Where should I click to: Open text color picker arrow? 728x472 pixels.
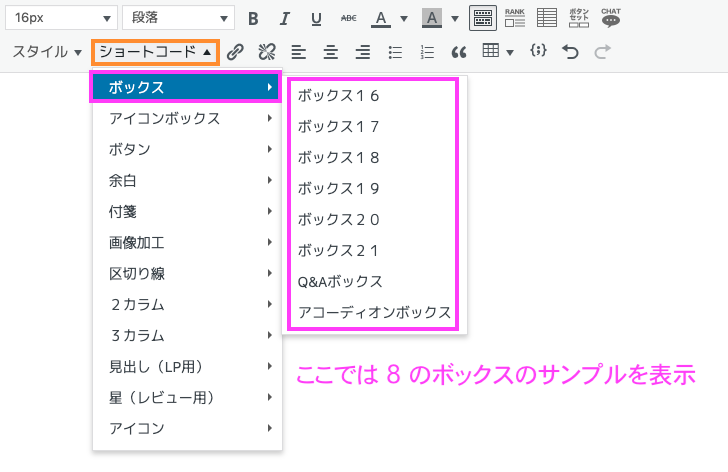[404, 19]
